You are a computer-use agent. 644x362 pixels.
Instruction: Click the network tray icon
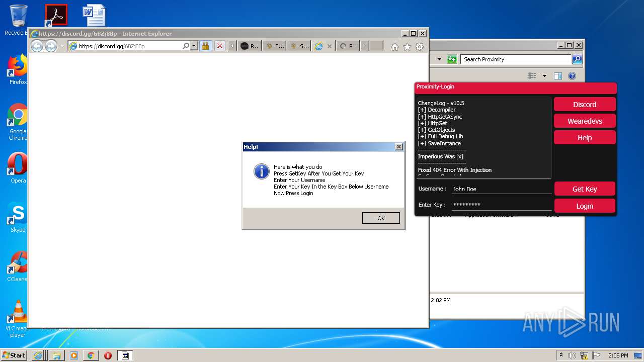point(584,355)
